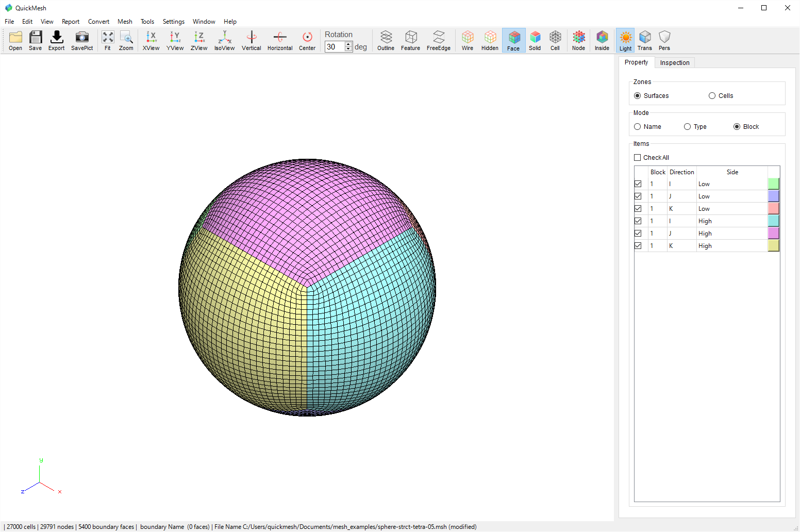Click the Rotation degree input field
800x532 pixels.
tap(335, 47)
